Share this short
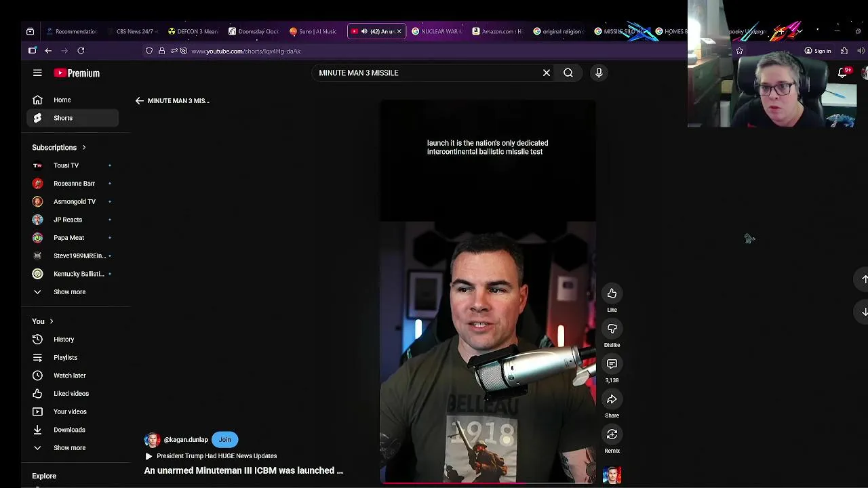868x488 pixels. [x=612, y=399]
